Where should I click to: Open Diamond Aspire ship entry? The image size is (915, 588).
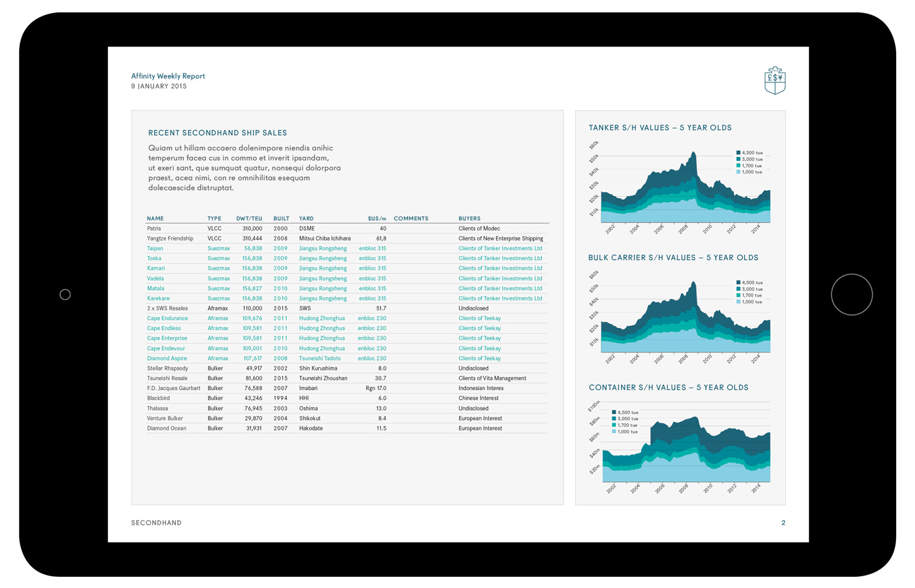pyautogui.click(x=167, y=358)
